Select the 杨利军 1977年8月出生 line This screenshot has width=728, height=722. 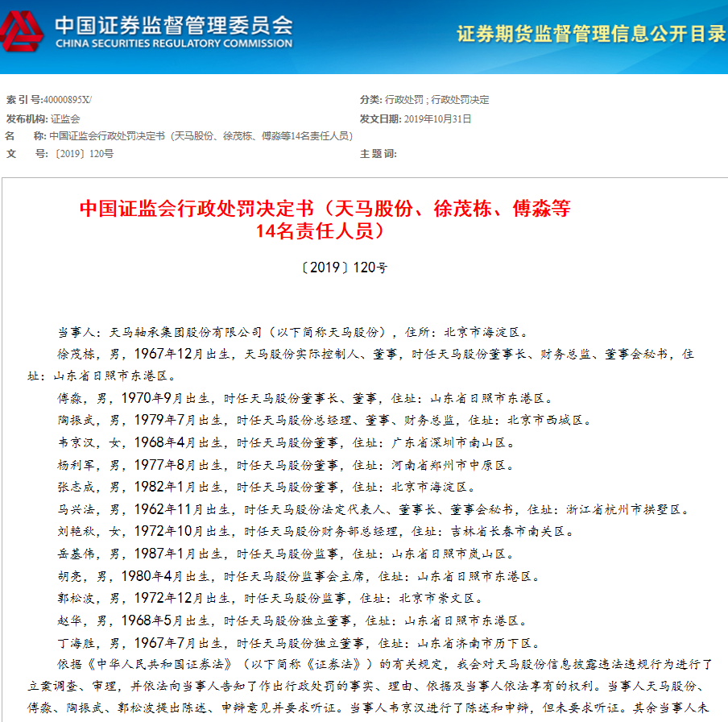[286, 465]
